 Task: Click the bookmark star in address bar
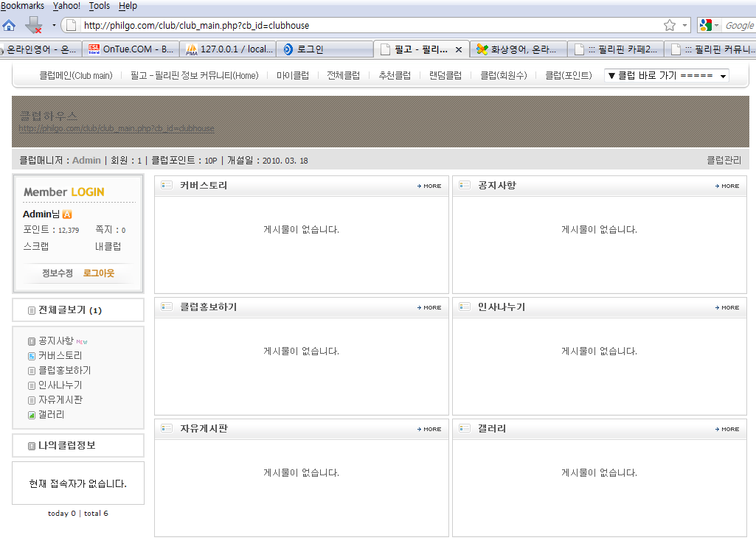tap(669, 25)
